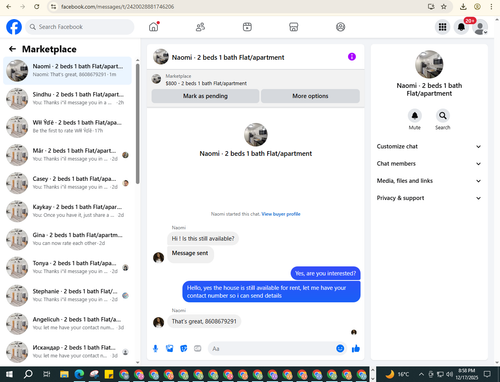Open the notifications bell
Viewport: 500px width, 382px height.
tap(461, 27)
